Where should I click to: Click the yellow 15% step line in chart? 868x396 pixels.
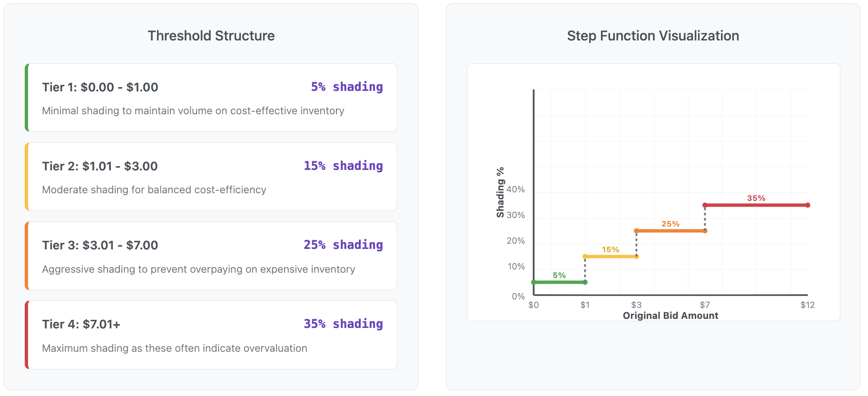click(611, 257)
